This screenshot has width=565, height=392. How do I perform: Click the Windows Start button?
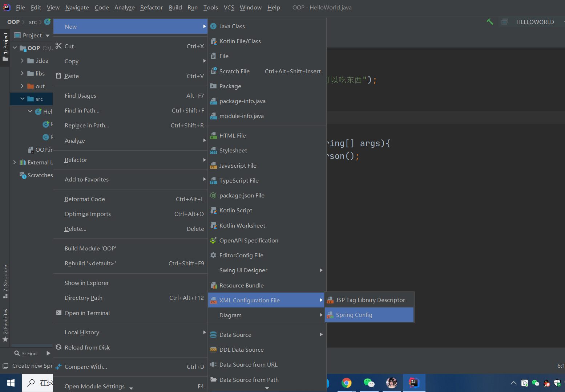point(11,383)
